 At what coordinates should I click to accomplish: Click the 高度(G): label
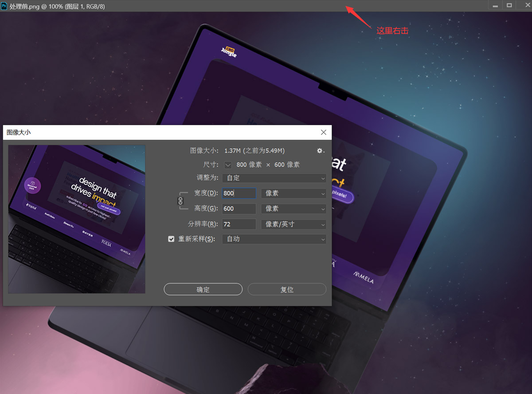(206, 209)
